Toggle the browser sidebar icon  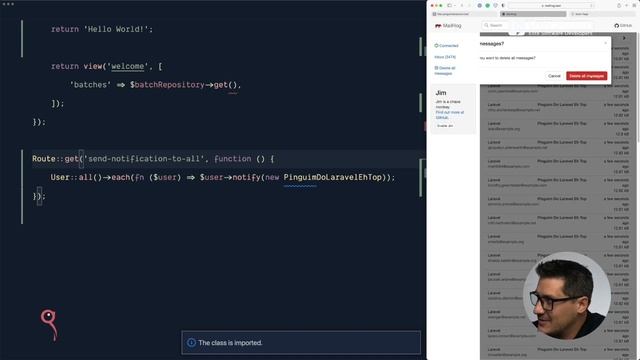(x=449, y=6)
